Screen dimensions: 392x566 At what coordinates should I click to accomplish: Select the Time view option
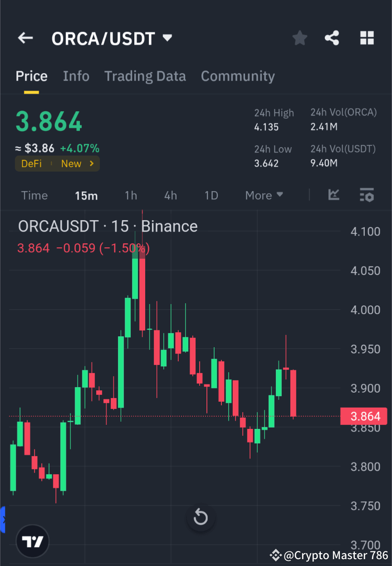pyautogui.click(x=34, y=195)
